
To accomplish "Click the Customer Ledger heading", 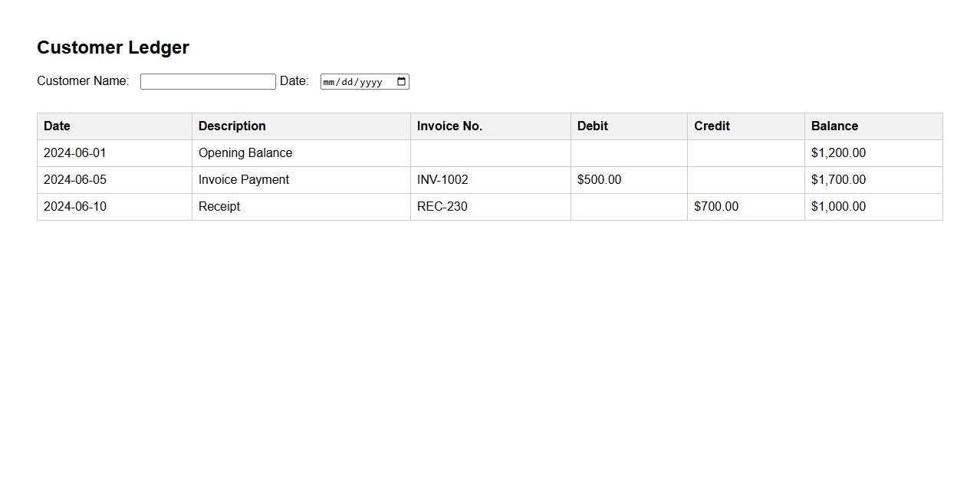I will 113,48.
